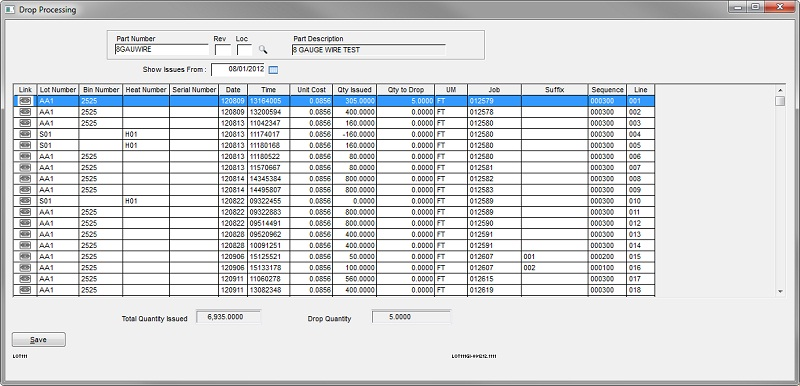Click the link icon for line 018
The height and width of the screenshot is (386, 800).
coord(25,290)
